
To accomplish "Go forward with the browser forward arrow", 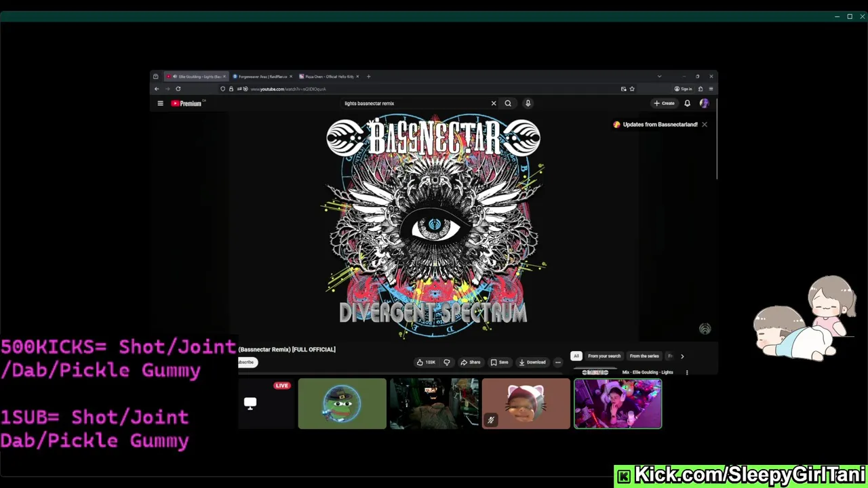I will (x=167, y=89).
